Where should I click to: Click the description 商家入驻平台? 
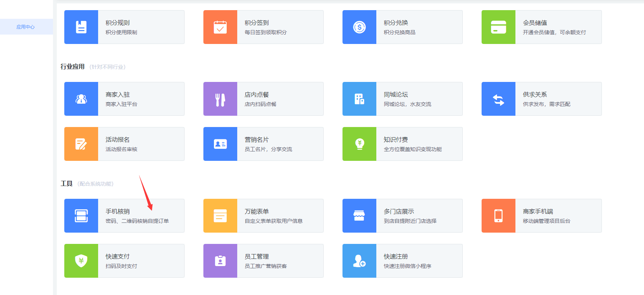pos(121,104)
